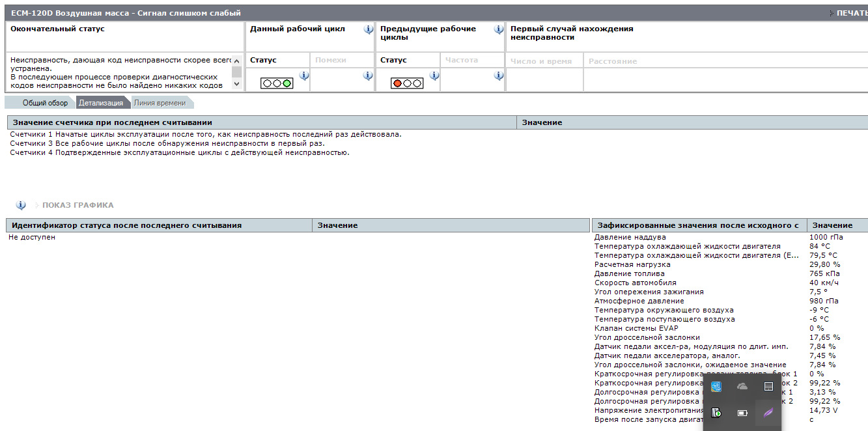Click 'Значение счетчика при последнем считывании' column header
This screenshot has height=431, width=868.
point(261,122)
